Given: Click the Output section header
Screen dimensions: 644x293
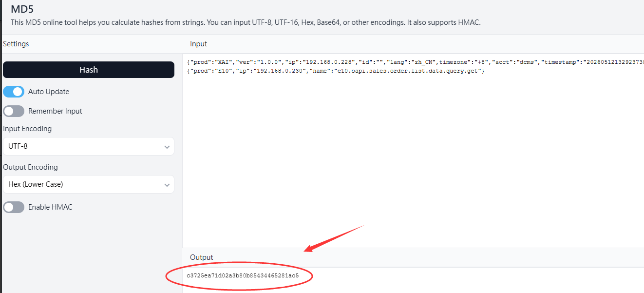Looking at the screenshot, I should pyautogui.click(x=202, y=257).
